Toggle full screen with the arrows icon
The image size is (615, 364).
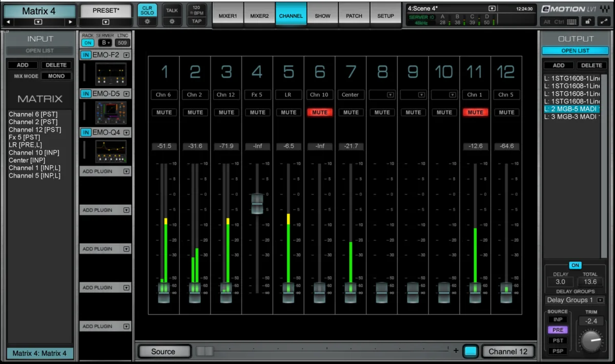pos(603,22)
